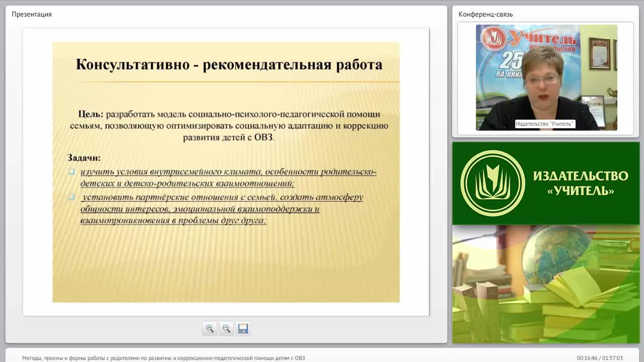Click the first checkbox bullet marker on slide
This screenshot has height=362, width=644.
tap(71, 171)
